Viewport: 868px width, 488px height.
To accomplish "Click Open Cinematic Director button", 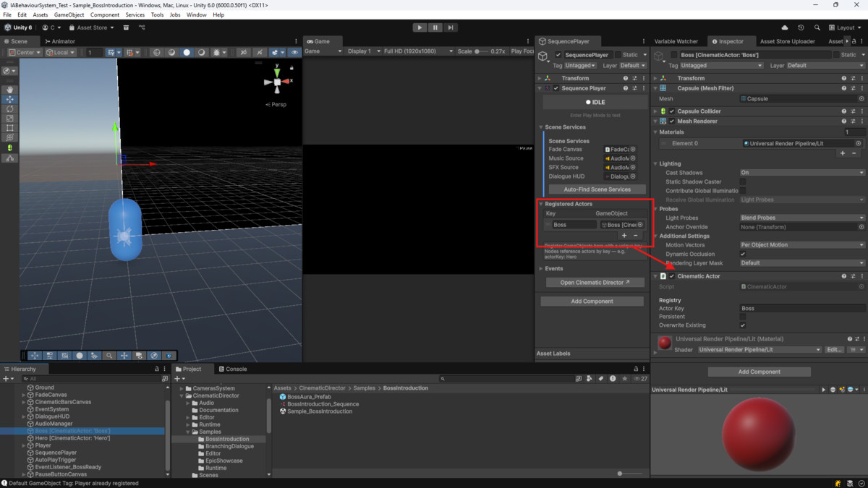I will point(595,283).
